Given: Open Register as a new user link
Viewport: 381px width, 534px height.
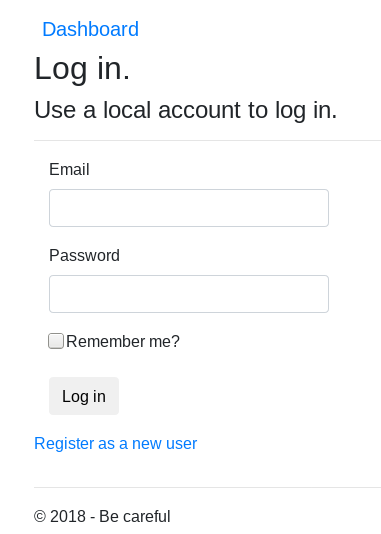Looking at the screenshot, I should click(x=116, y=443).
